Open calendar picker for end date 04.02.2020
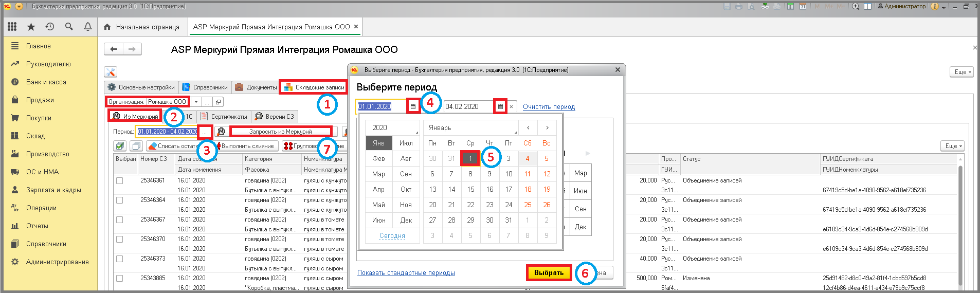Image resolution: width=980 pixels, height=293 pixels. [x=500, y=106]
